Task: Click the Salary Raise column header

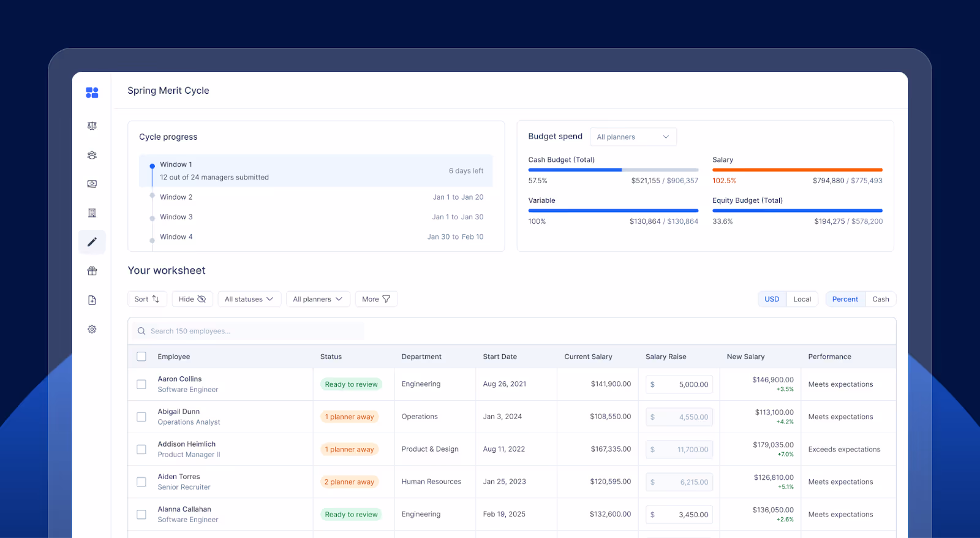Action: (x=666, y=357)
